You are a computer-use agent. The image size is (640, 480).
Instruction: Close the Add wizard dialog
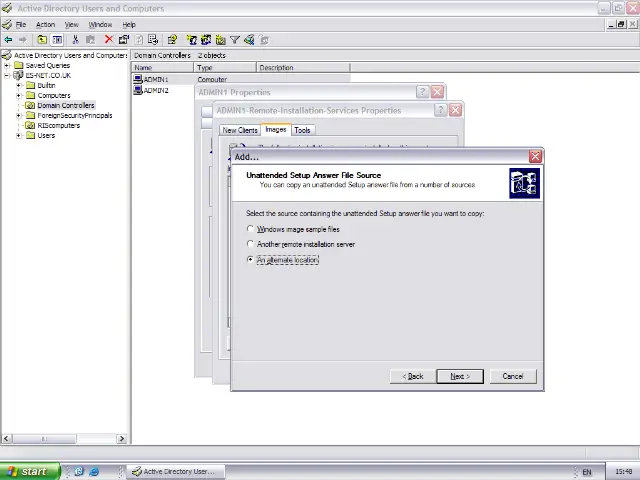[x=535, y=156]
